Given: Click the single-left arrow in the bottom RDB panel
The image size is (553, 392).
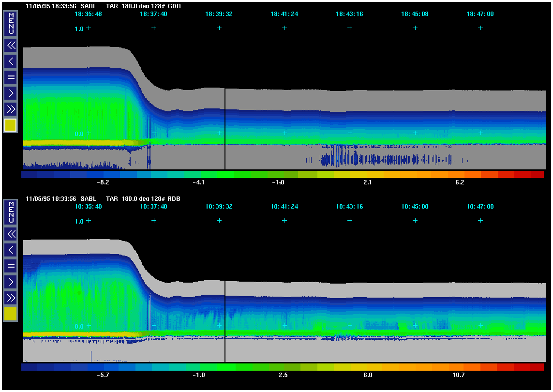Looking at the screenshot, I should click(11, 250).
